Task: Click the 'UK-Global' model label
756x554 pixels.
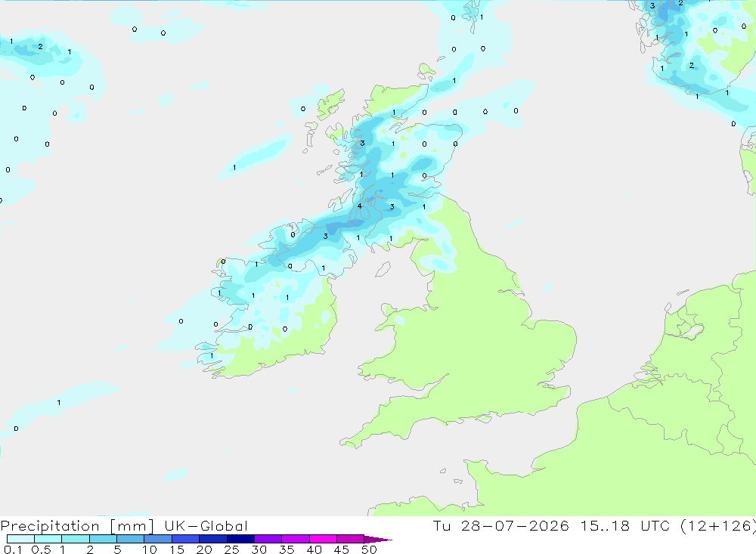Action: point(206,526)
